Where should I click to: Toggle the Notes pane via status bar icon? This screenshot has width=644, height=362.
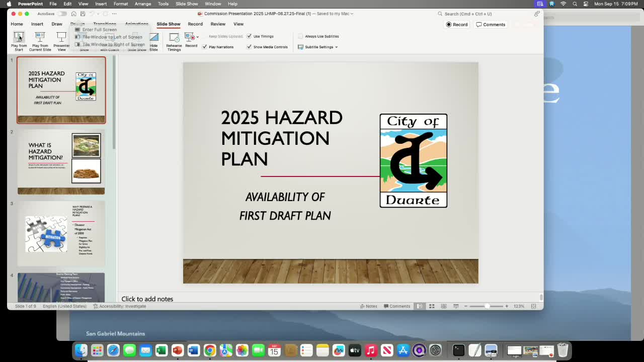click(x=368, y=306)
